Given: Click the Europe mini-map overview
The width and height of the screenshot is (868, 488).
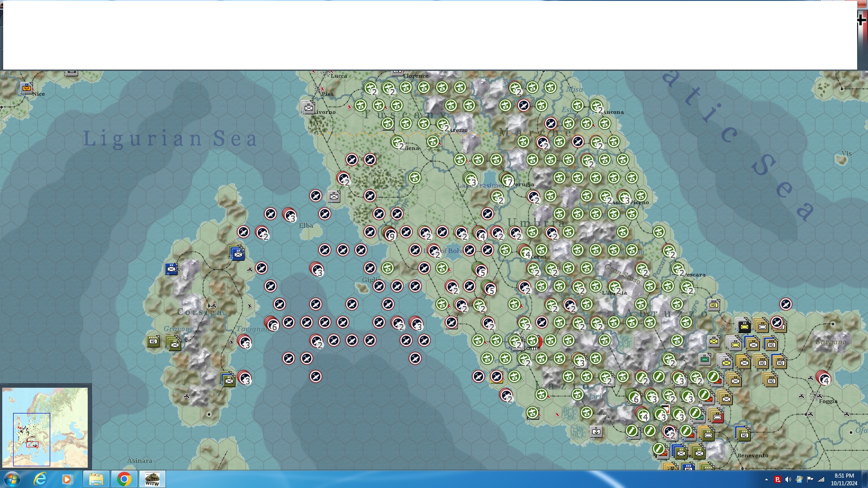Looking at the screenshot, I should coord(45,427).
